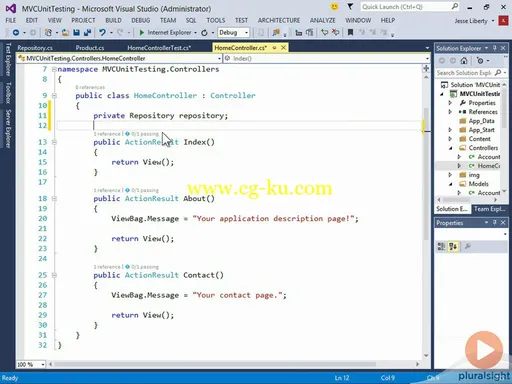This screenshot has height=384, width=512.
Task: Open the TEST menu
Action: [x=241, y=20]
